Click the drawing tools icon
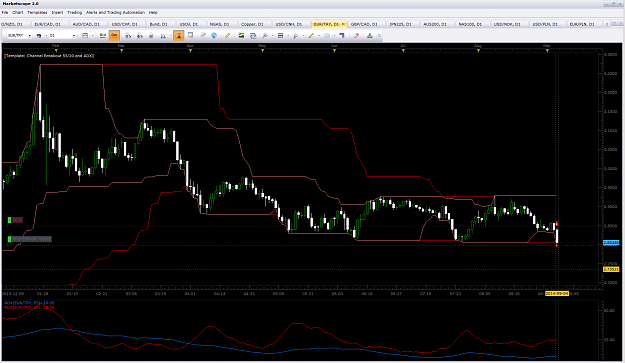 point(265,36)
